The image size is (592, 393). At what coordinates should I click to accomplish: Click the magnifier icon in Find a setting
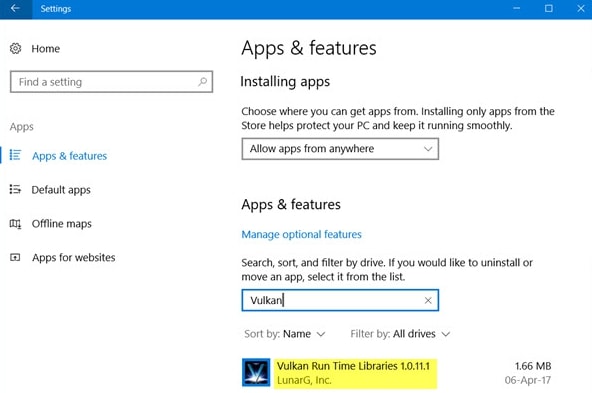pos(203,82)
